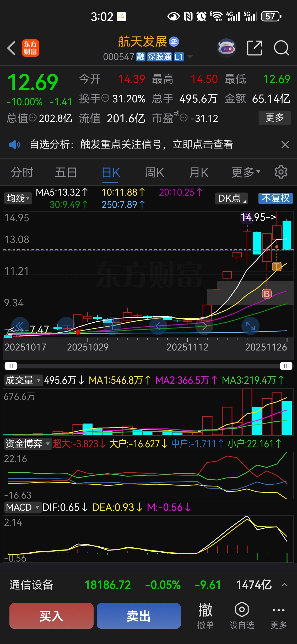Open the bottom 更多 three-dots menu

point(278,616)
